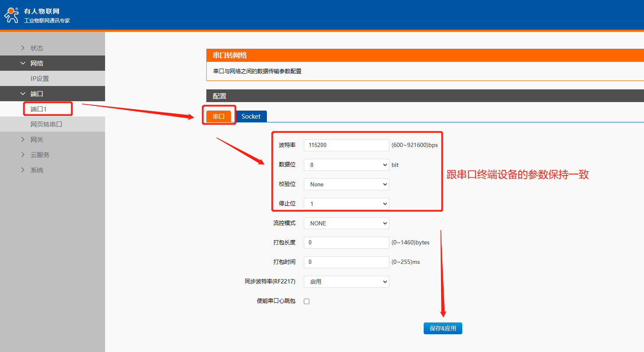
Task: Enable the 使能串口心跳包 checkbox
Action: tap(306, 301)
